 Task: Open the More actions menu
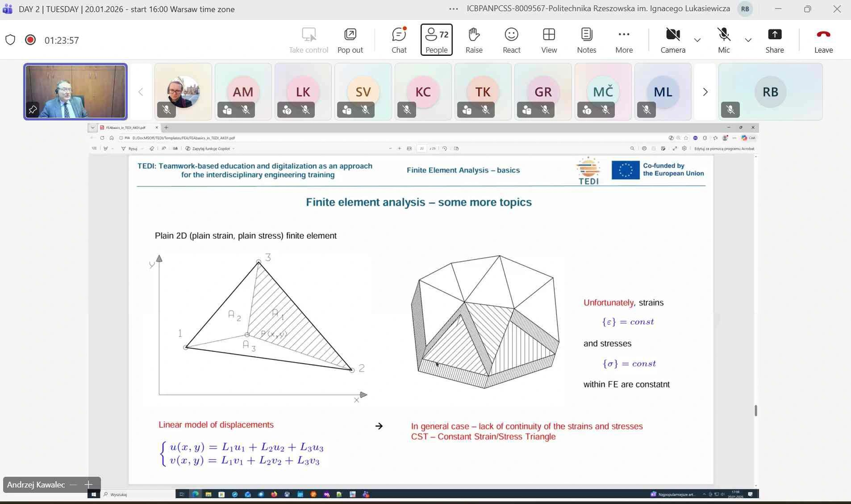tap(624, 40)
